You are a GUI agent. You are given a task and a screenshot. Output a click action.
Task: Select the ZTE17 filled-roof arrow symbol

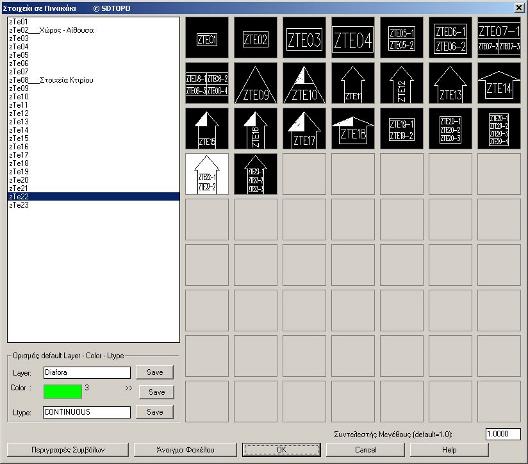pos(304,128)
